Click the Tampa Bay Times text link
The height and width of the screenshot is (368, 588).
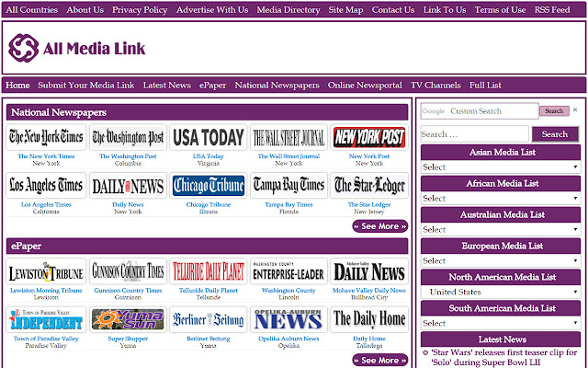coord(288,204)
